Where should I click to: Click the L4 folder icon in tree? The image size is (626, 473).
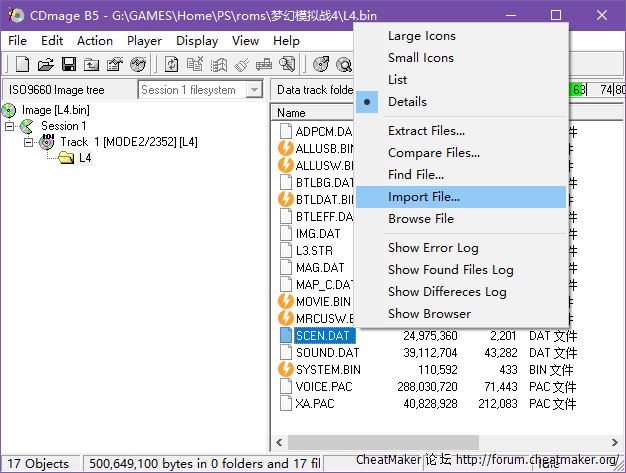pyautogui.click(x=66, y=158)
